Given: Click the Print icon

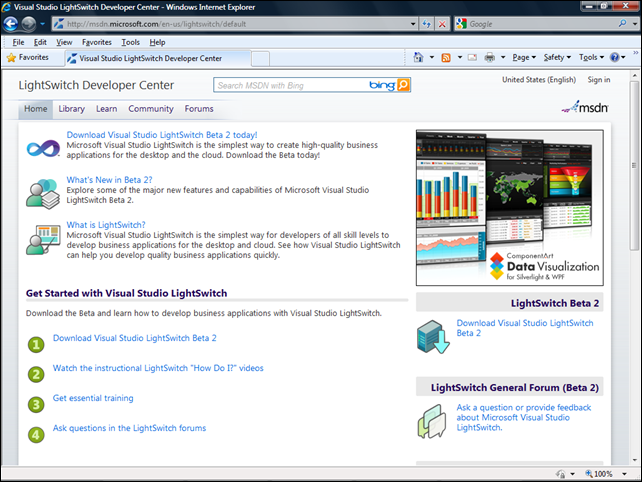Looking at the screenshot, I should tap(490, 57).
